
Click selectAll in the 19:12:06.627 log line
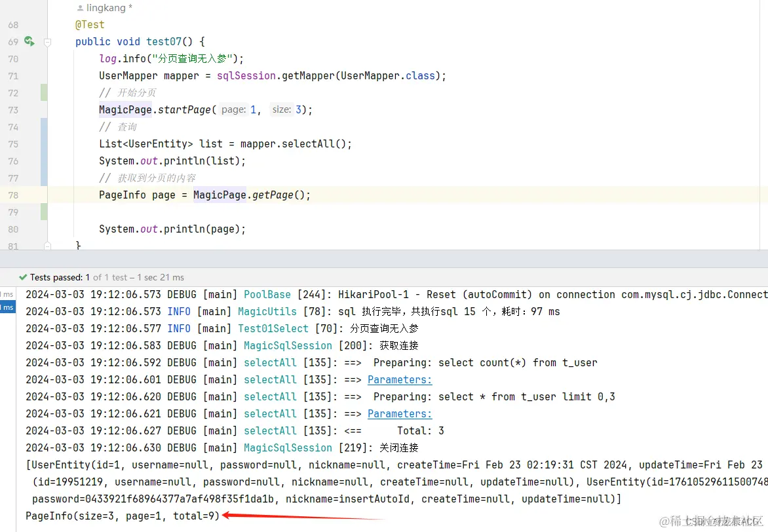(x=271, y=431)
